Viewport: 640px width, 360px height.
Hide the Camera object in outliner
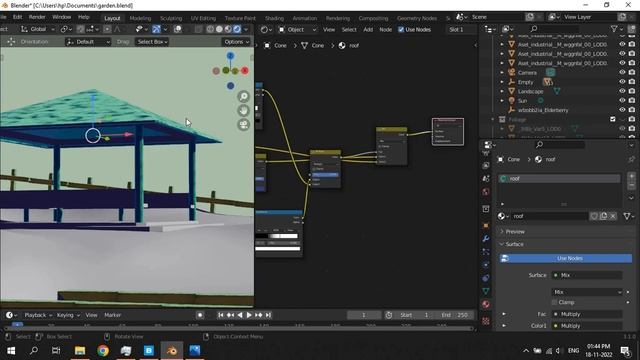(x=622, y=73)
